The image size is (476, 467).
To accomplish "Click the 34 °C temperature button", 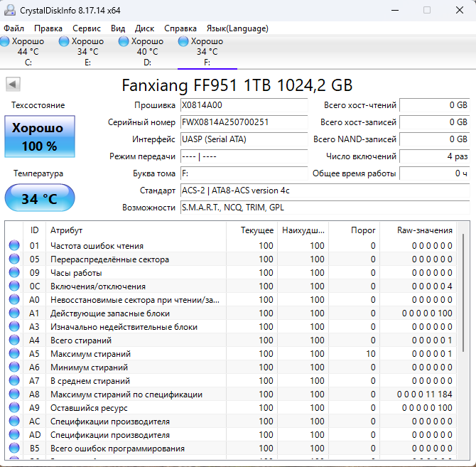I will 39,198.
